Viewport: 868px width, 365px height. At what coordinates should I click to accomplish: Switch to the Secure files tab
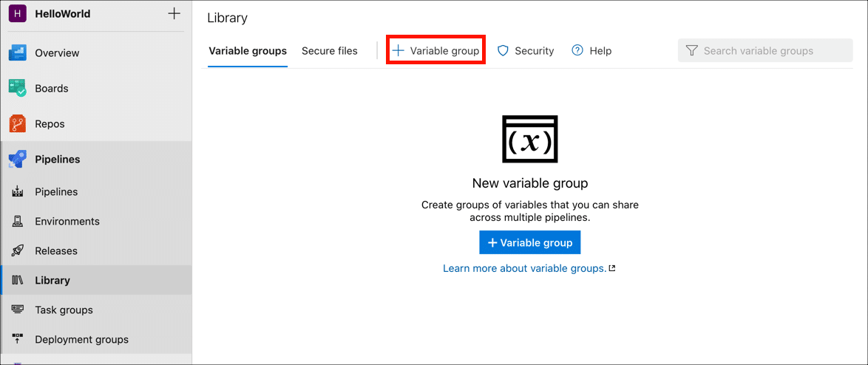pyautogui.click(x=329, y=51)
